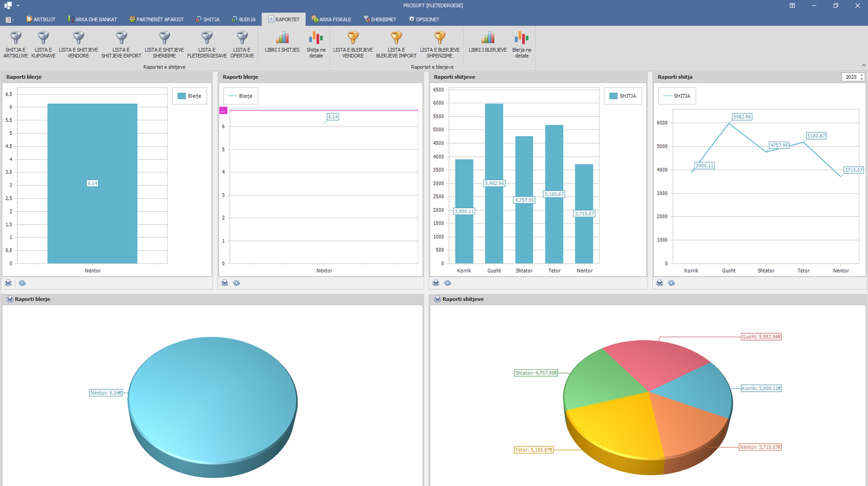Switch to the SHITJA tab

coord(208,20)
